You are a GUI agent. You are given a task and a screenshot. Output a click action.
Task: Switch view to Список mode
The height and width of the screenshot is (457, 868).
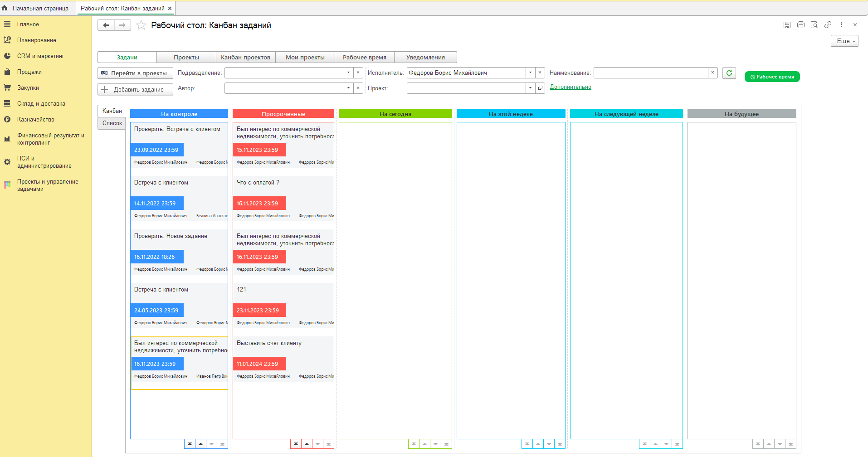[112, 123]
